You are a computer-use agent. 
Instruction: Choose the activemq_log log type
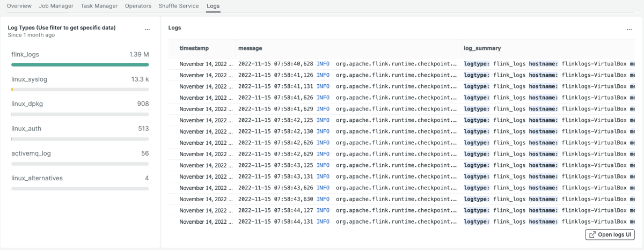click(31, 153)
